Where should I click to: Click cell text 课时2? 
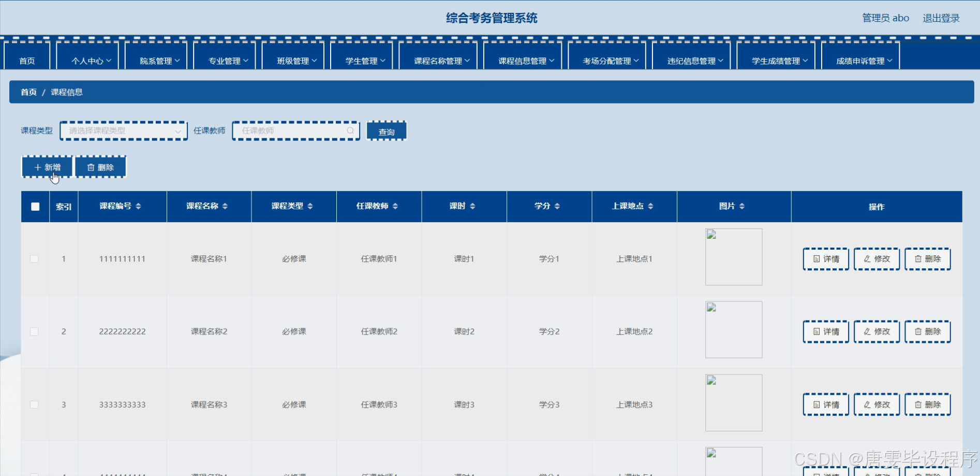click(464, 331)
